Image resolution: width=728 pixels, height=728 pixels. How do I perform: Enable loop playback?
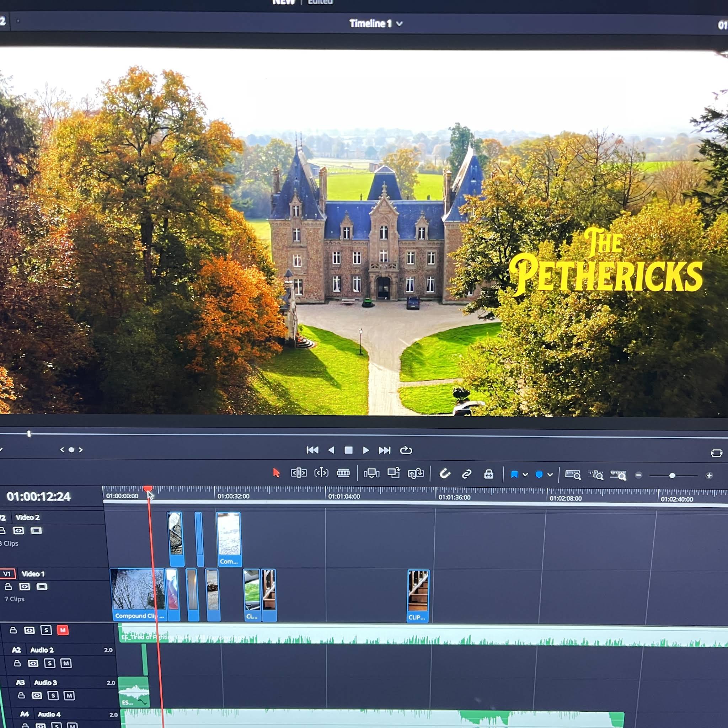click(x=406, y=450)
